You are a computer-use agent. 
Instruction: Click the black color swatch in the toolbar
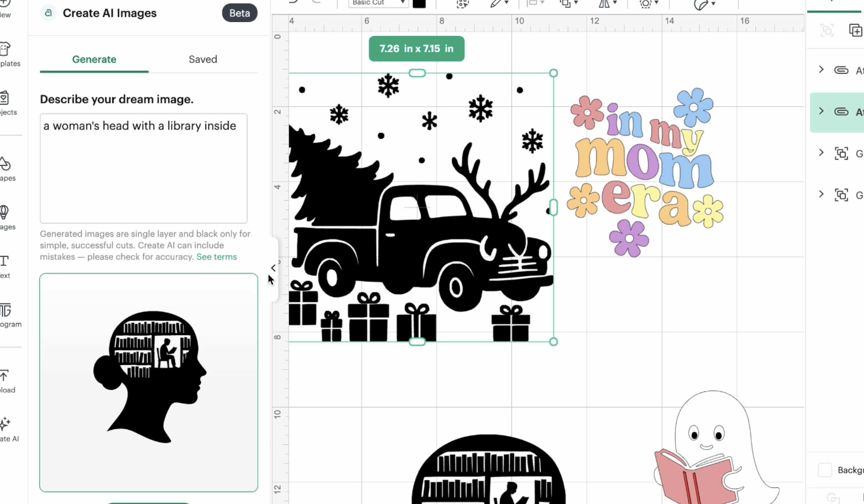(419, 3)
